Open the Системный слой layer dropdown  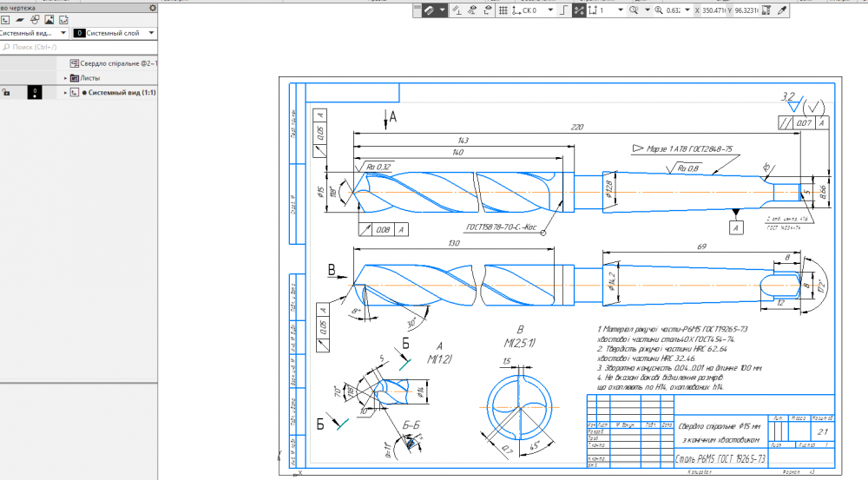[152, 33]
